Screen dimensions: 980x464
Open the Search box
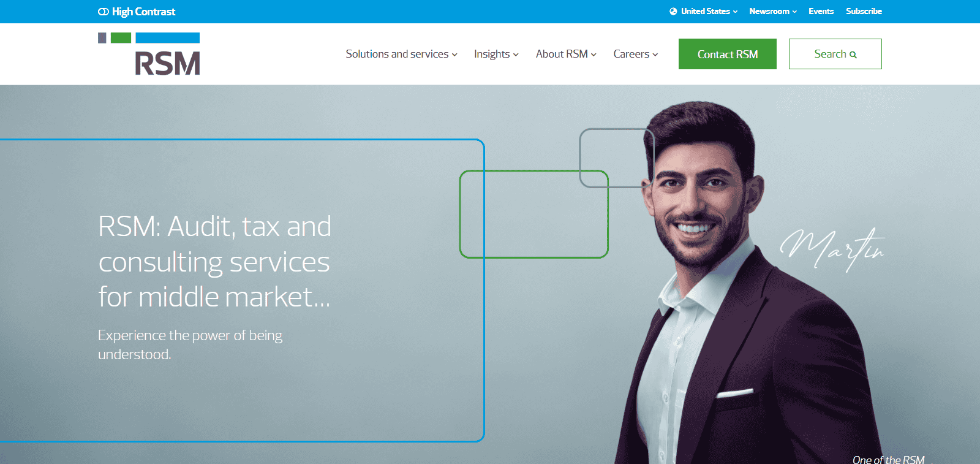(835, 54)
